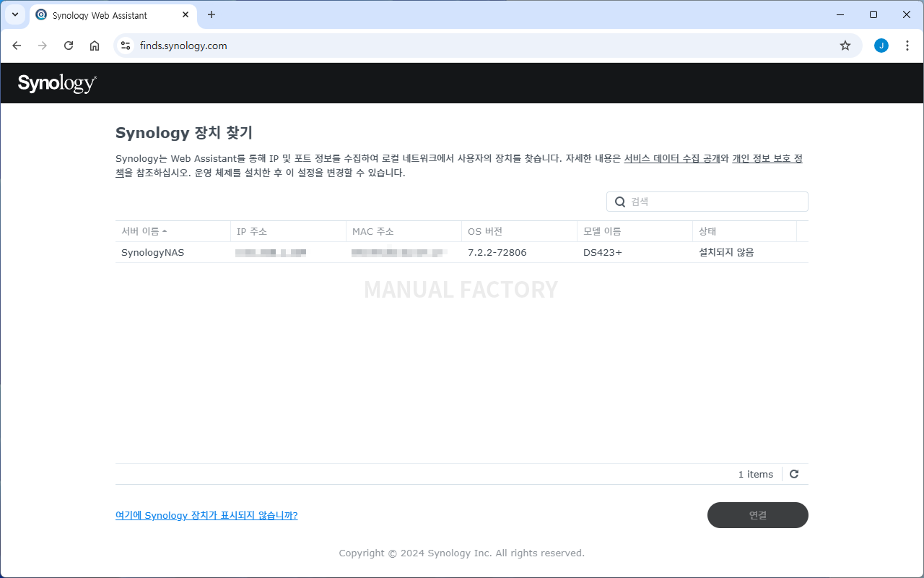924x578 pixels.
Task: Click the magnifier icon in search box
Action: click(x=620, y=202)
